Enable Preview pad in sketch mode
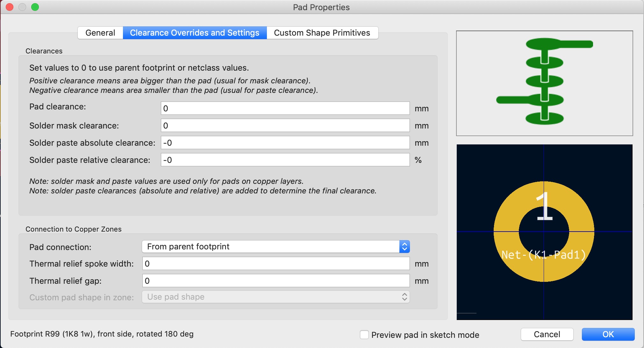The image size is (644, 348). [364, 335]
